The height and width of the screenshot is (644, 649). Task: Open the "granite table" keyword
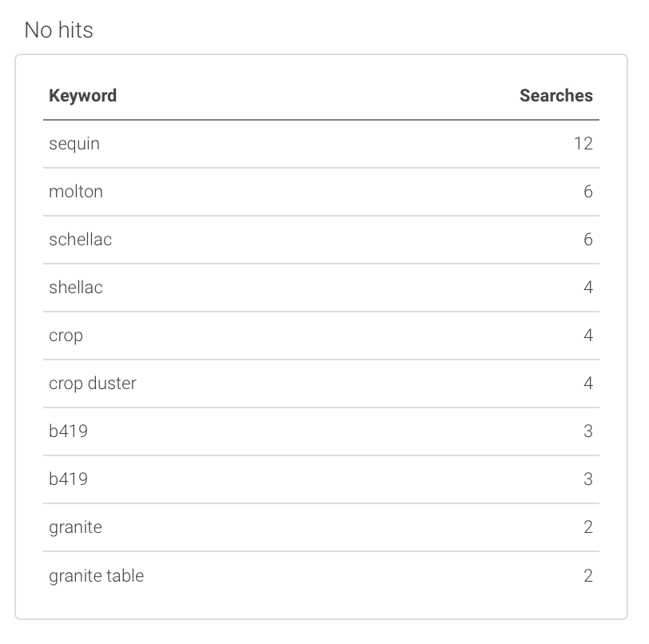tap(96, 575)
